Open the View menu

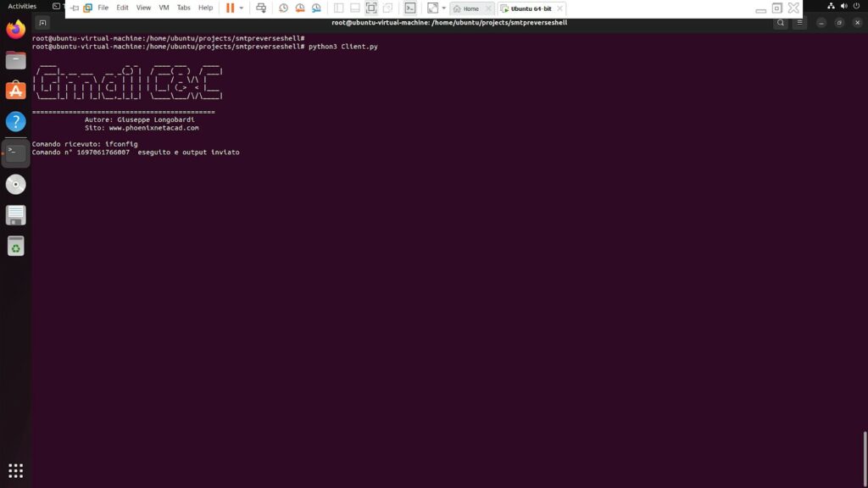143,8
